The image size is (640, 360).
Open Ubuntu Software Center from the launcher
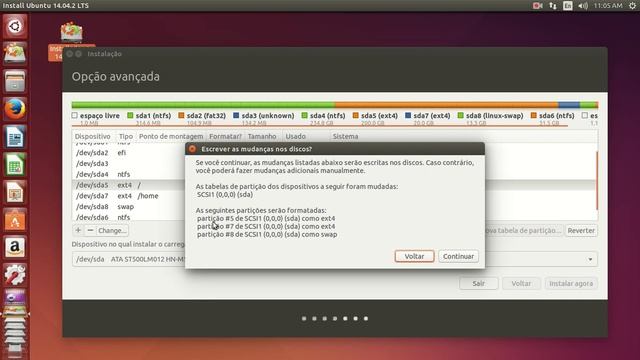[15, 220]
